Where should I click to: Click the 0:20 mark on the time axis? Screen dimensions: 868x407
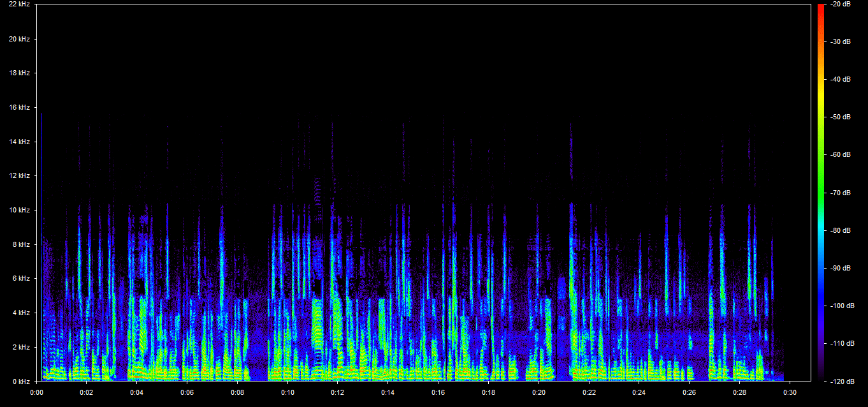click(x=539, y=392)
